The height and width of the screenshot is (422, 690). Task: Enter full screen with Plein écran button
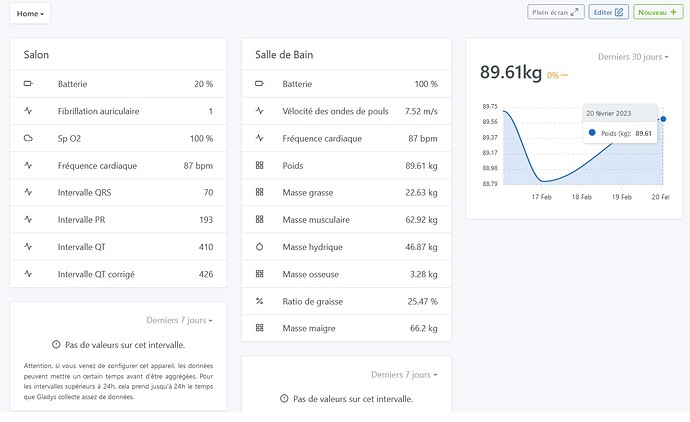click(x=555, y=12)
